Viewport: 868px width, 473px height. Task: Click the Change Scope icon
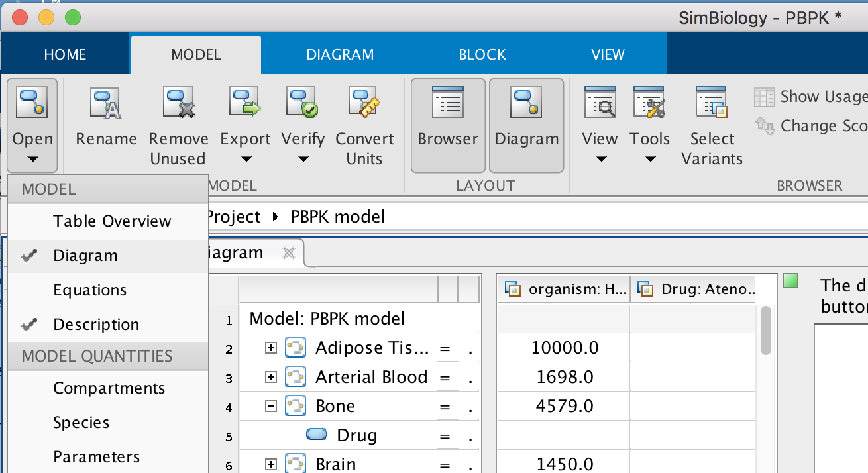tap(765, 125)
